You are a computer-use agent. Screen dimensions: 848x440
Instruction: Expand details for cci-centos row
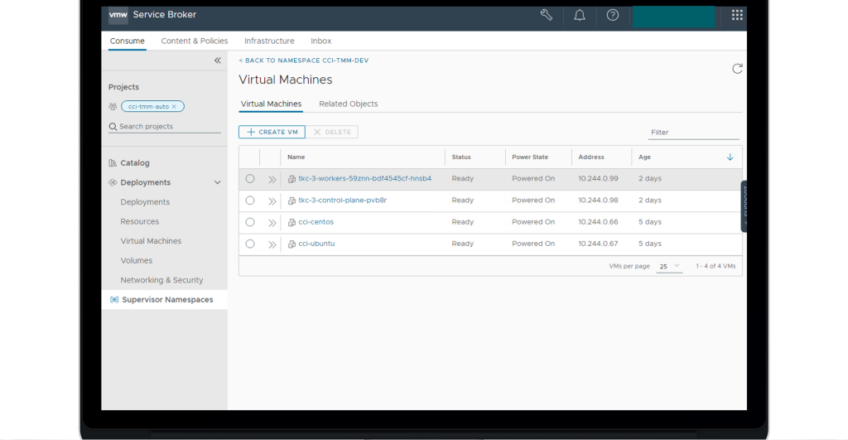tap(272, 223)
